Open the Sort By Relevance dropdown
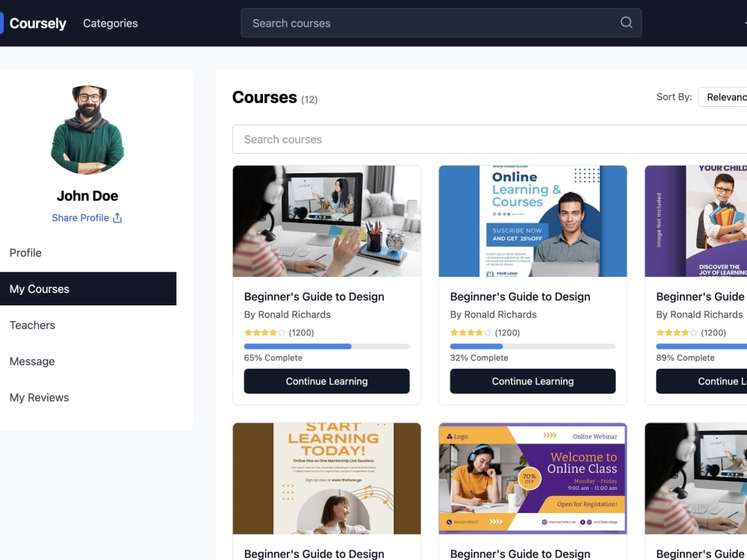 [x=722, y=96]
